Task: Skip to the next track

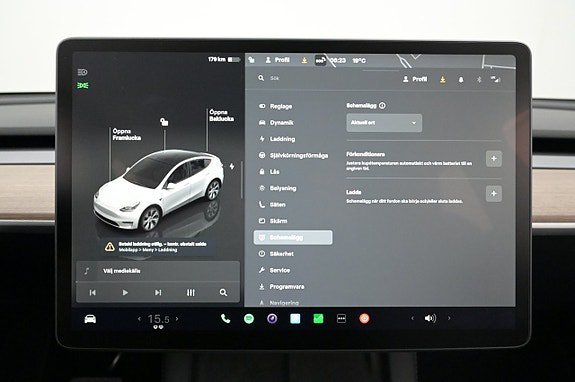Action: [158, 293]
